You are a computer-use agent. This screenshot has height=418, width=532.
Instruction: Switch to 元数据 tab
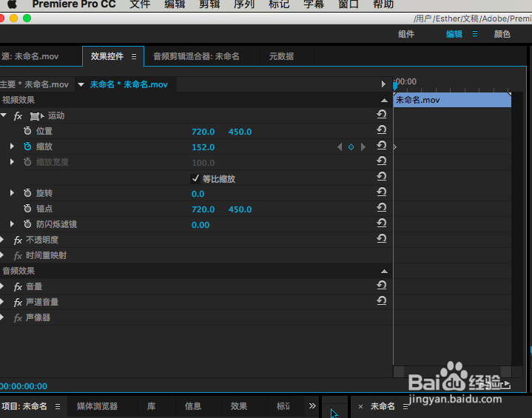[281, 56]
